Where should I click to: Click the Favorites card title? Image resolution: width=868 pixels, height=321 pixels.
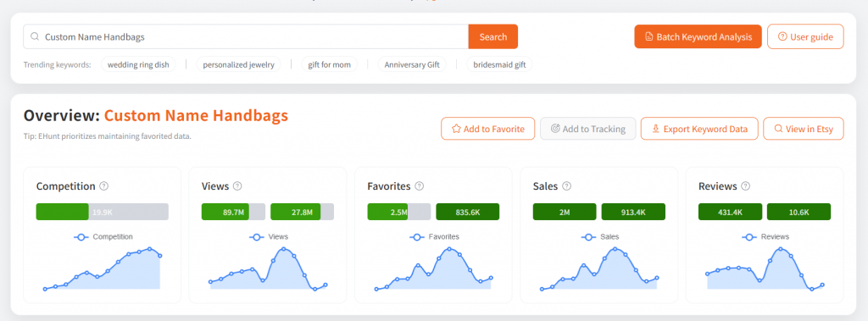point(389,186)
